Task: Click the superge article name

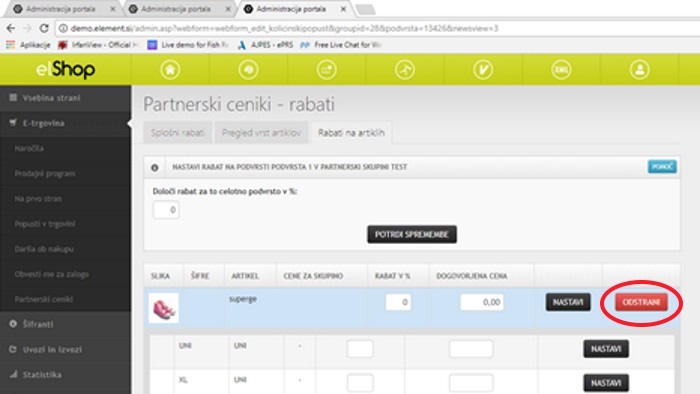Action: pyautogui.click(x=243, y=299)
